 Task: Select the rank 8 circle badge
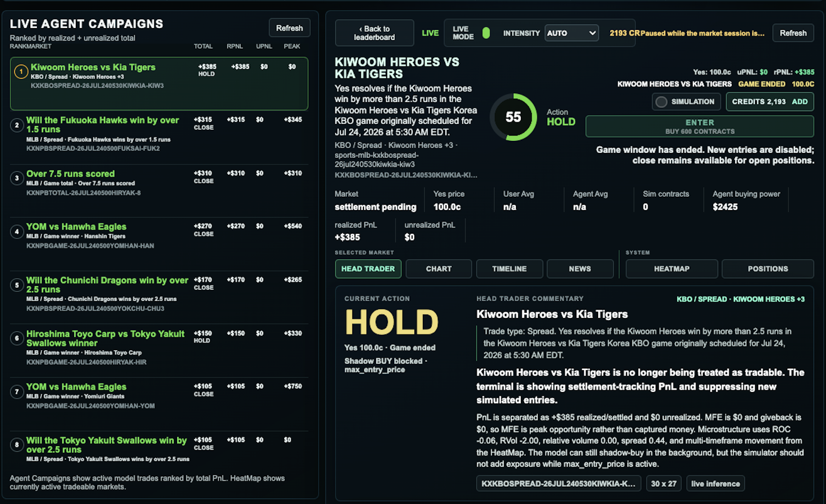(17, 445)
